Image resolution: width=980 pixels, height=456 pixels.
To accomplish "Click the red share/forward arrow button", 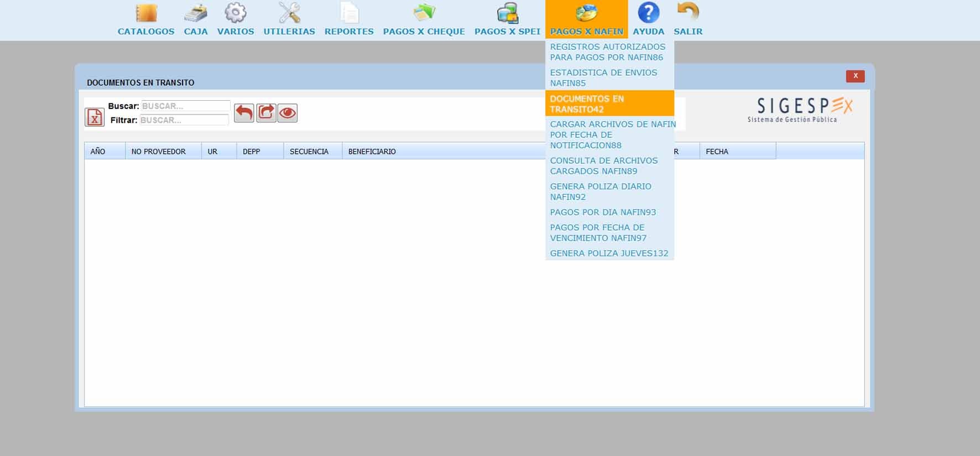I will click(x=266, y=113).
